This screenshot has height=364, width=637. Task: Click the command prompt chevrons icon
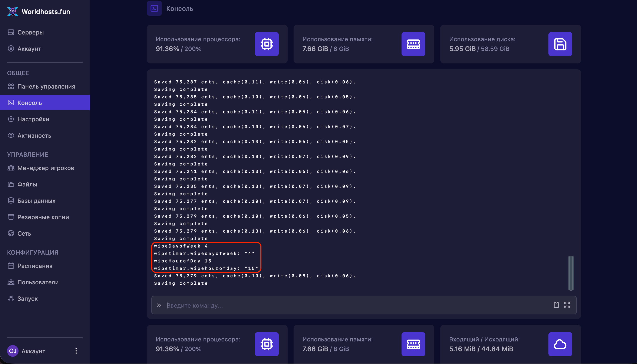pos(159,305)
